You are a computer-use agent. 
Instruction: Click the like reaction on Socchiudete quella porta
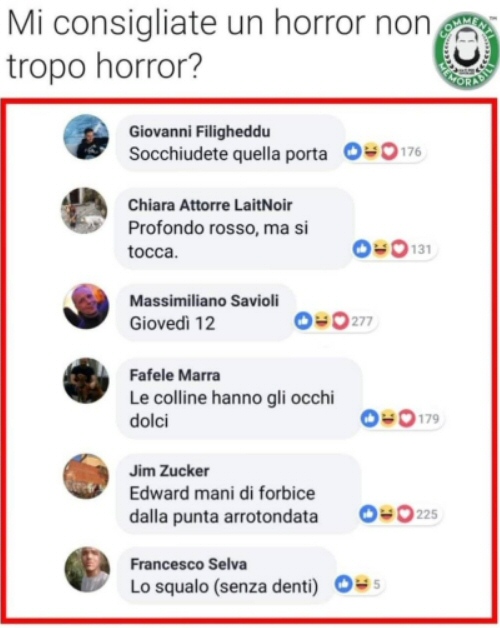coord(353,152)
